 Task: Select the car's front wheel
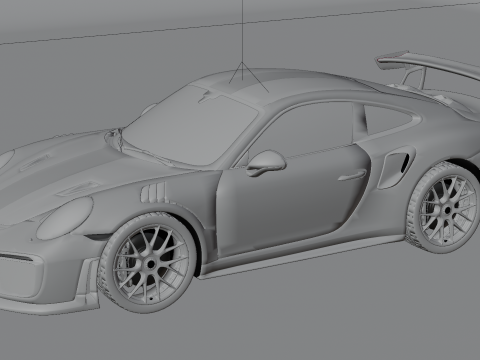tap(148, 263)
